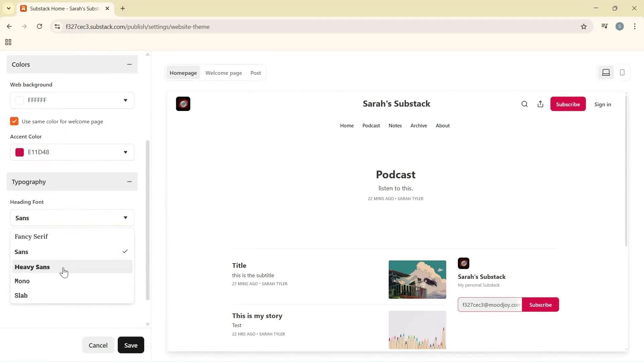Click the red E11D48 accent color swatch
The width and height of the screenshot is (644, 362).
[x=20, y=152]
